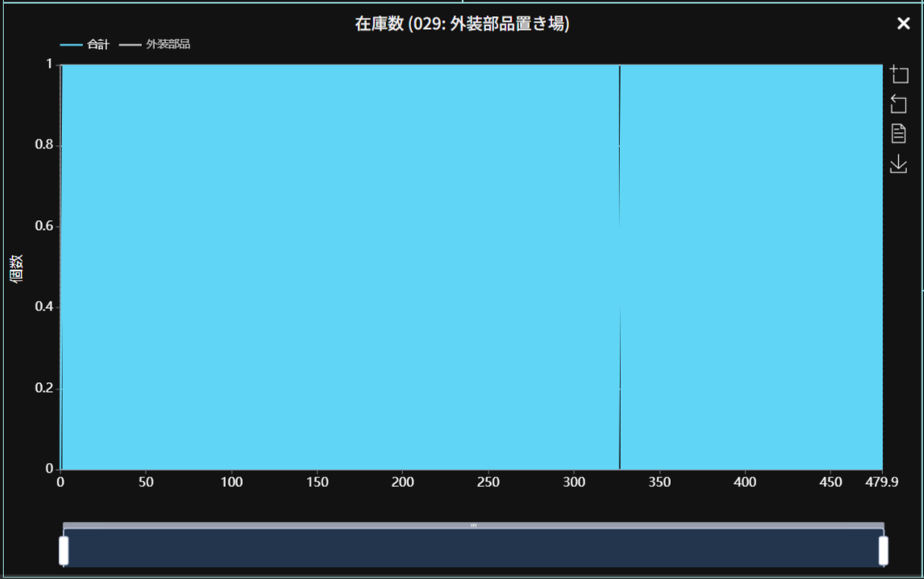The image size is (924, 579).
Task: Click the zoom reset (undo zoom) icon
Action: 898,104
